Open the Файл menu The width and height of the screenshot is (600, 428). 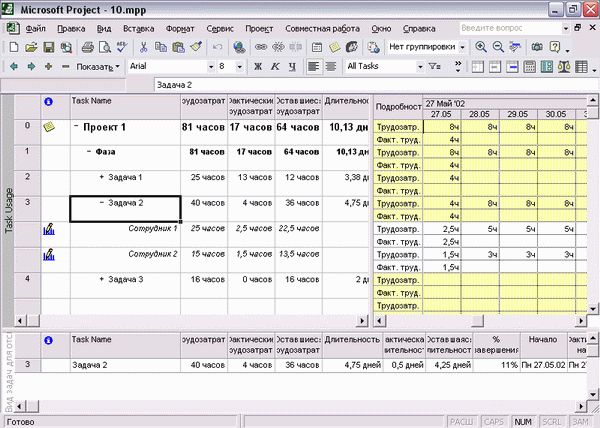pos(36,29)
